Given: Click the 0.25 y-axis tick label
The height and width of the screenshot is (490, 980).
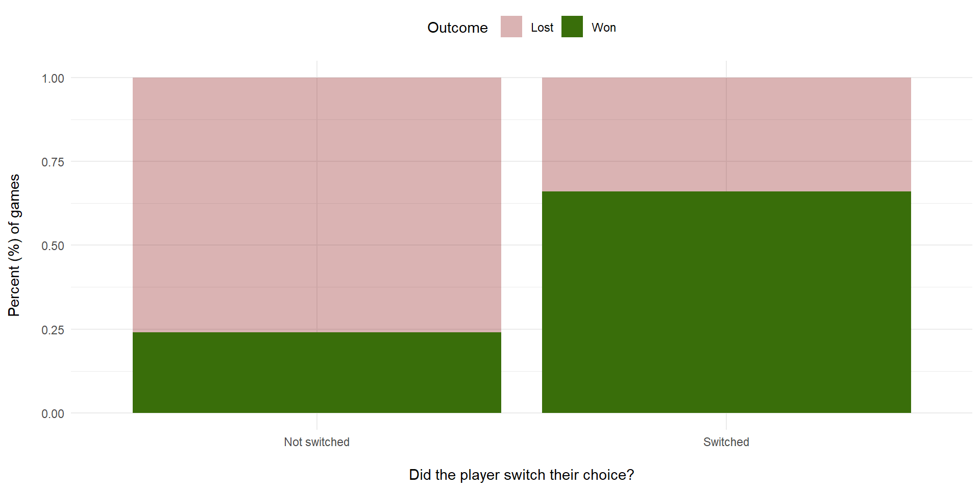Looking at the screenshot, I should pos(53,330).
